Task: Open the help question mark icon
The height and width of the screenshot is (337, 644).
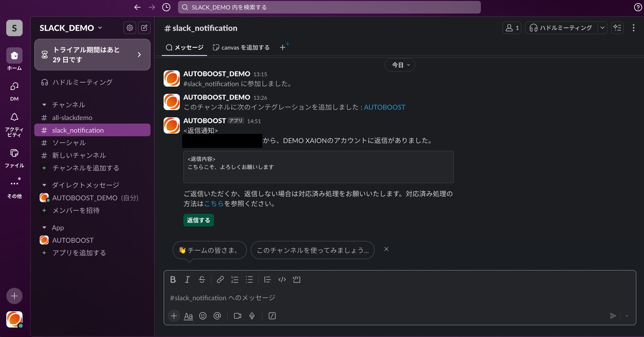Action: click(638, 7)
